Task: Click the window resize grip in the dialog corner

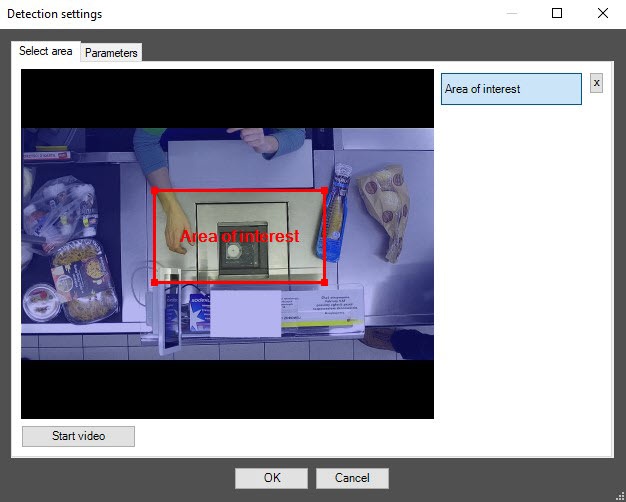Action: (620, 496)
